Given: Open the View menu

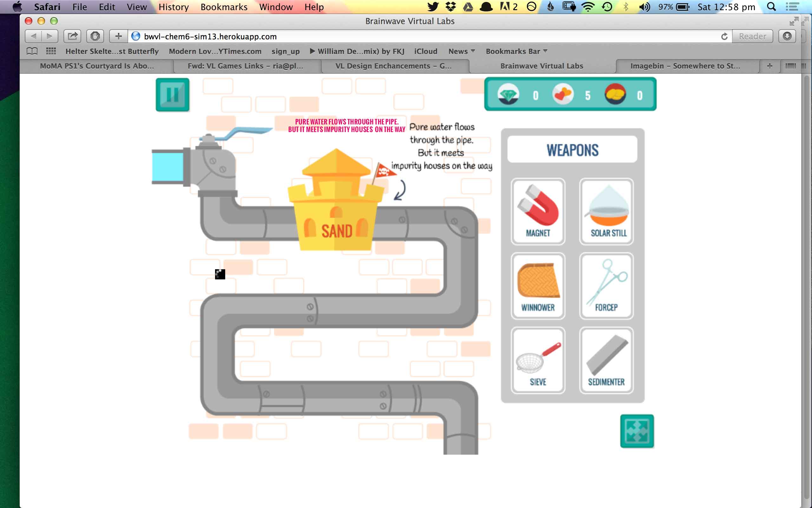Looking at the screenshot, I should [137, 7].
